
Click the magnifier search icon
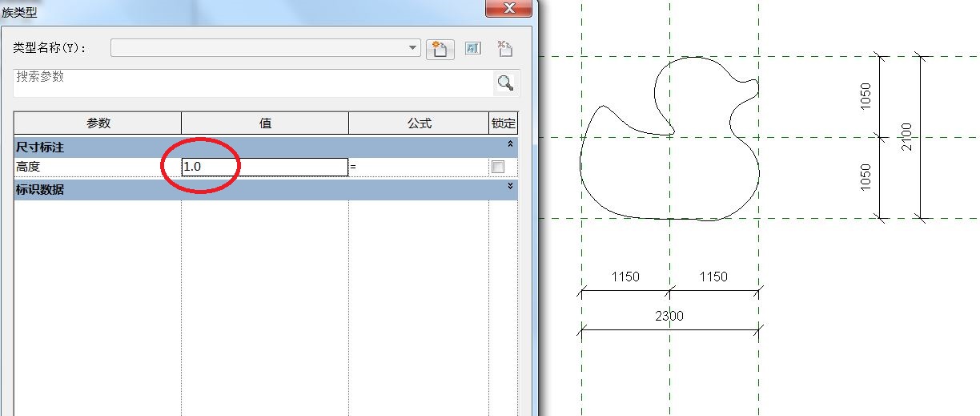(x=505, y=83)
